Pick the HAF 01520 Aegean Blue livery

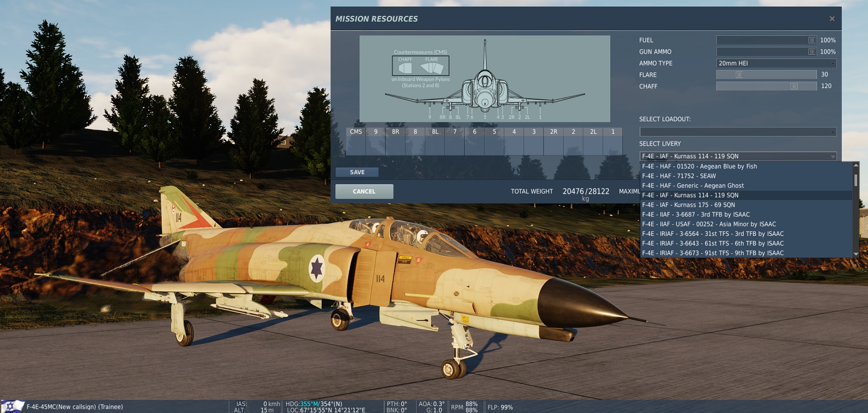tap(699, 166)
